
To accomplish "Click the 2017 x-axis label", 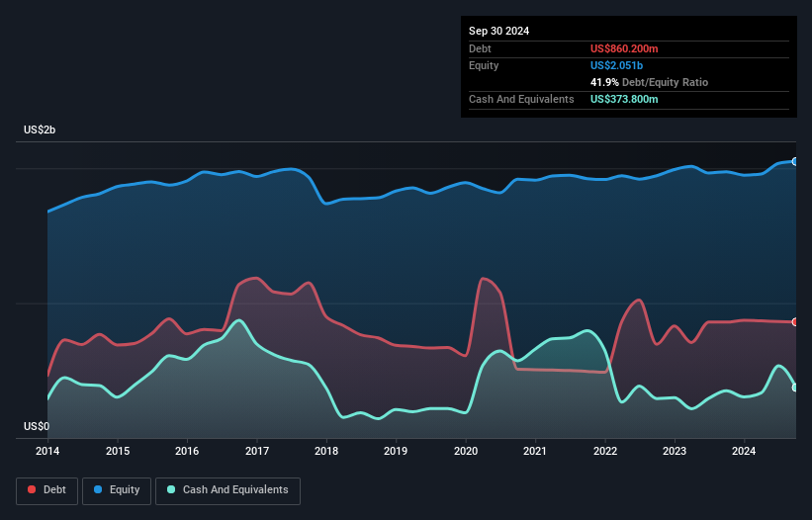I will coord(257,451).
